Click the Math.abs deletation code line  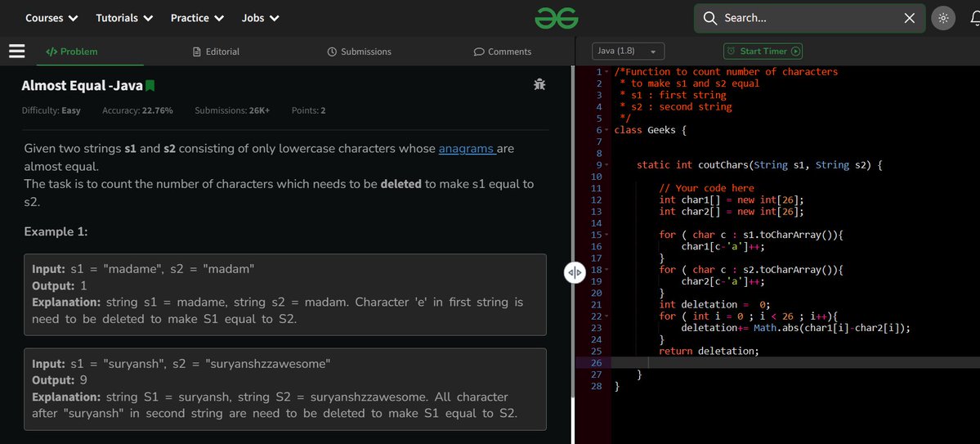coord(795,328)
